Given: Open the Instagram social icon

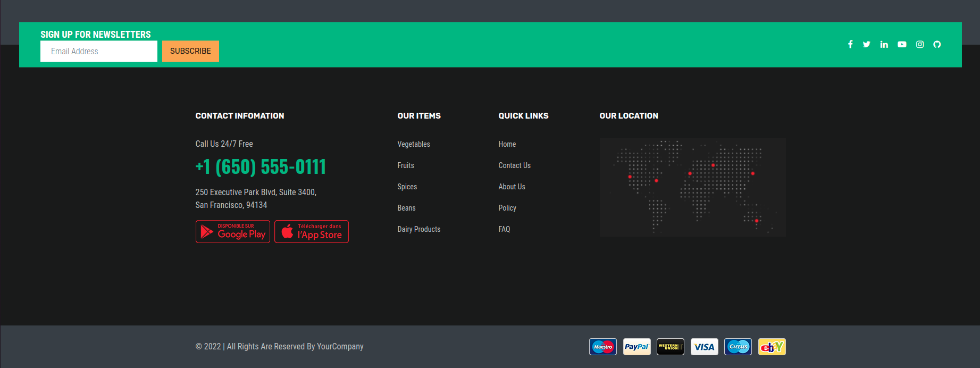Looking at the screenshot, I should tap(920, 45).
